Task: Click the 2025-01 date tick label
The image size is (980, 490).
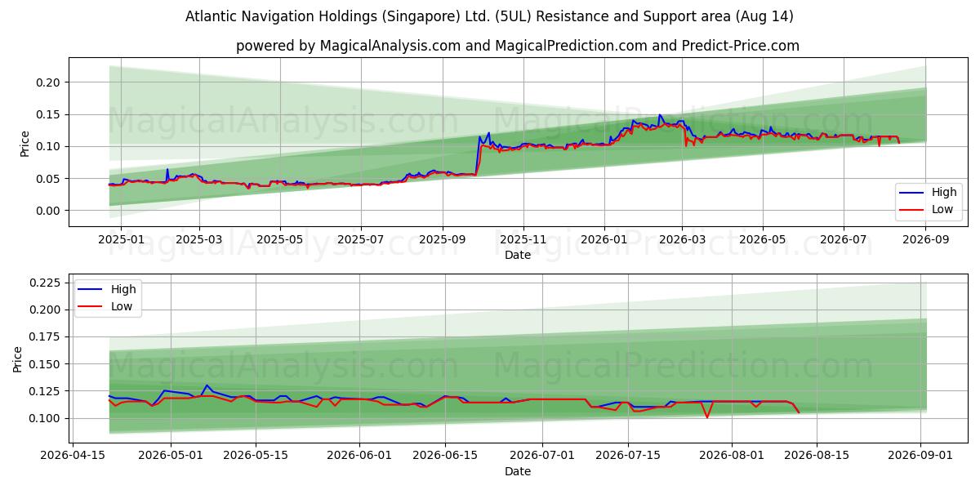Action: pyautogui.click(x=120, y=240)
